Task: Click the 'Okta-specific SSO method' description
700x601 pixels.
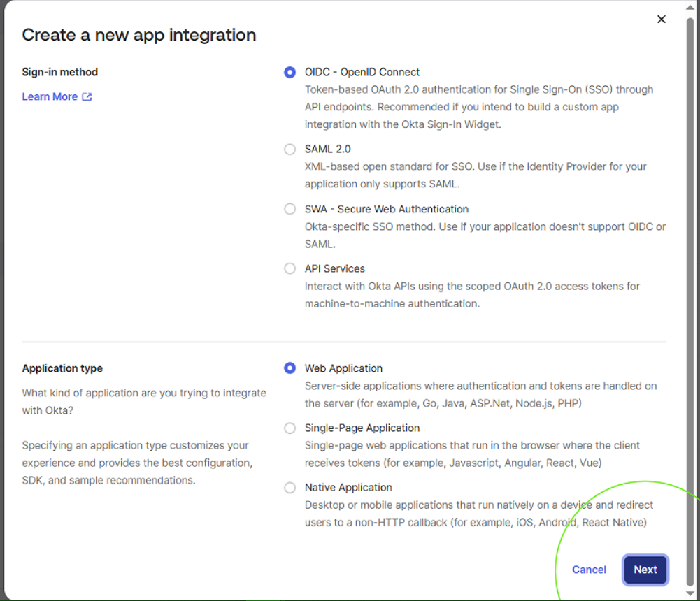Action: pyautogui.click(x=485, y=236)
